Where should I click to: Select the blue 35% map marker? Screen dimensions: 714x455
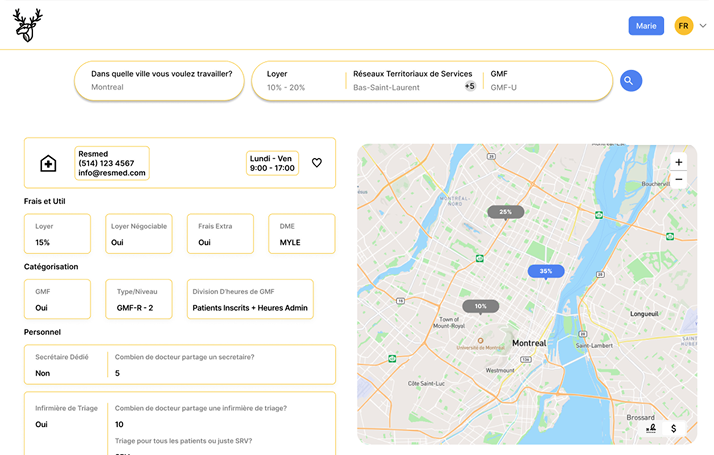[x=545, y=271]
